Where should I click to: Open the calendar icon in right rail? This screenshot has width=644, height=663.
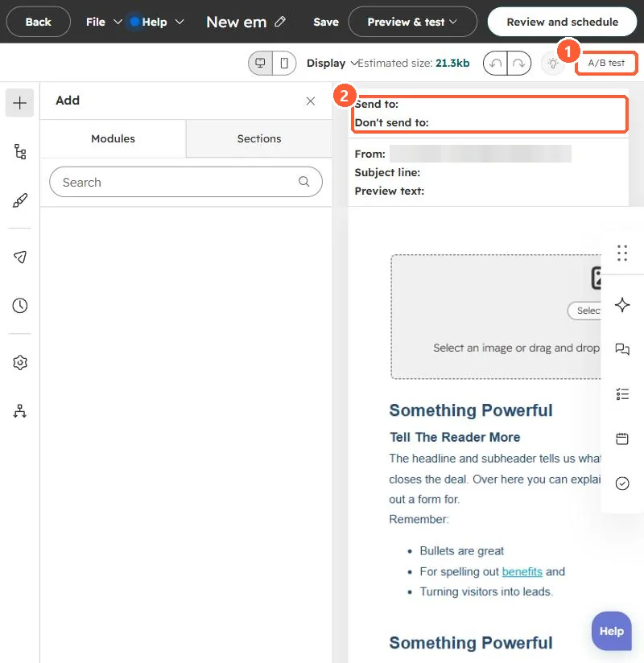coord(622,439)
